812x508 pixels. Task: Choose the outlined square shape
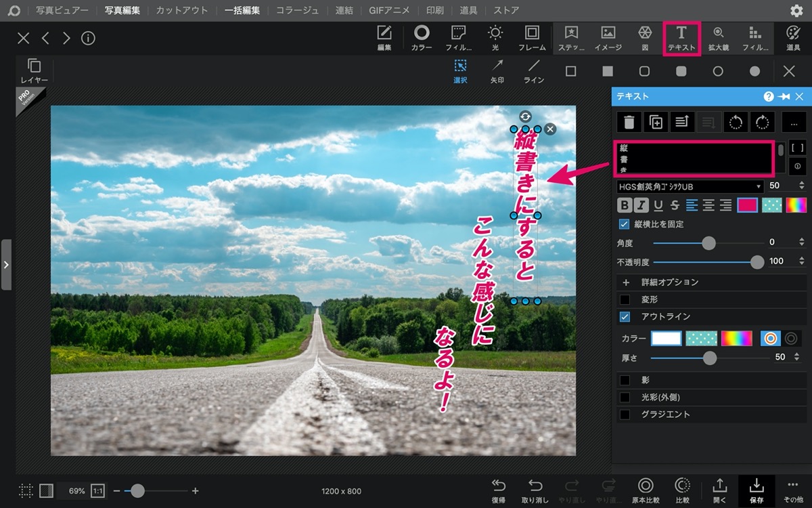(x=570, y=71)
